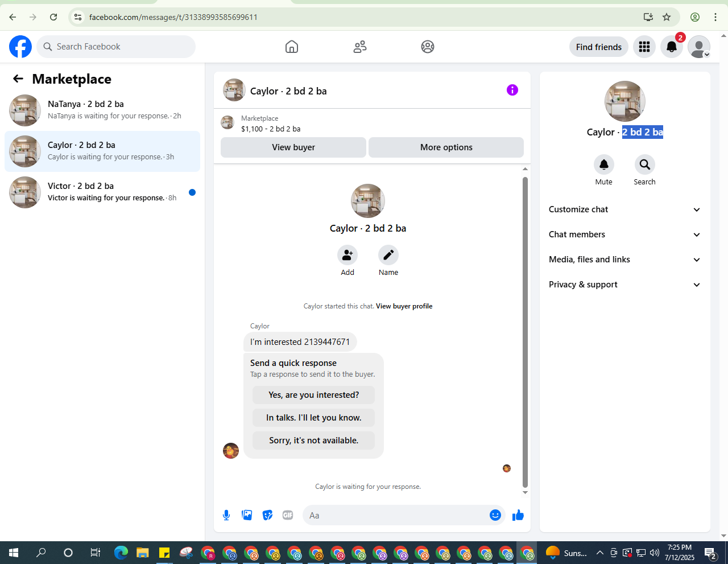This screenshot has width=728, height=564.
Task: Open Victor · 2 bd 2 ba conversation
Action: 102,192
